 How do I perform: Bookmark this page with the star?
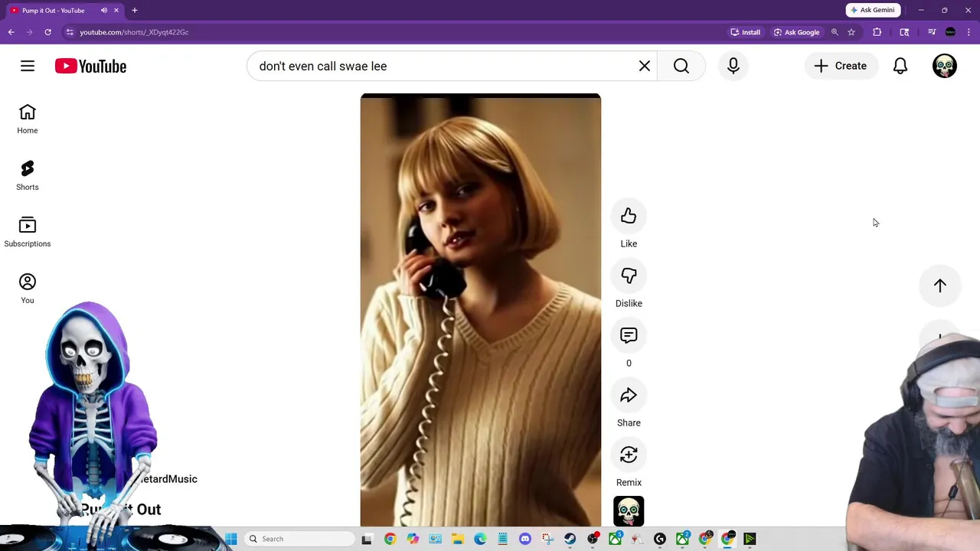[851, 32]
